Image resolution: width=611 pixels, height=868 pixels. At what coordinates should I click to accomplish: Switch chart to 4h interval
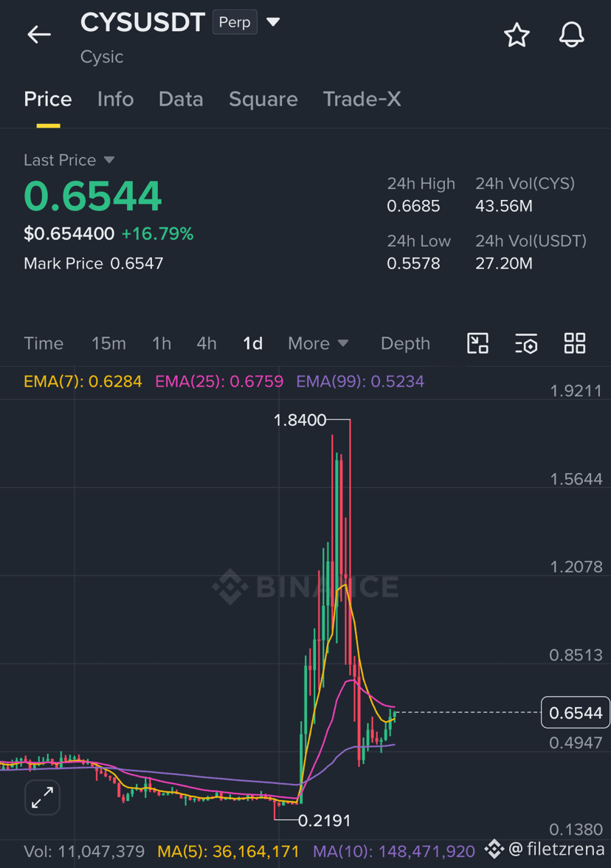(207, 343)
